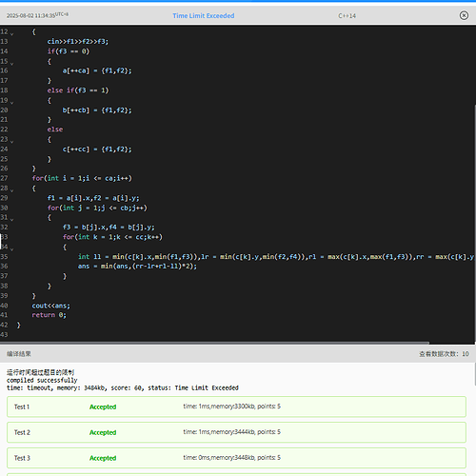Select the Test 1 result row
The width and height of the screenshot is (476, 476).
pos(236,407)
